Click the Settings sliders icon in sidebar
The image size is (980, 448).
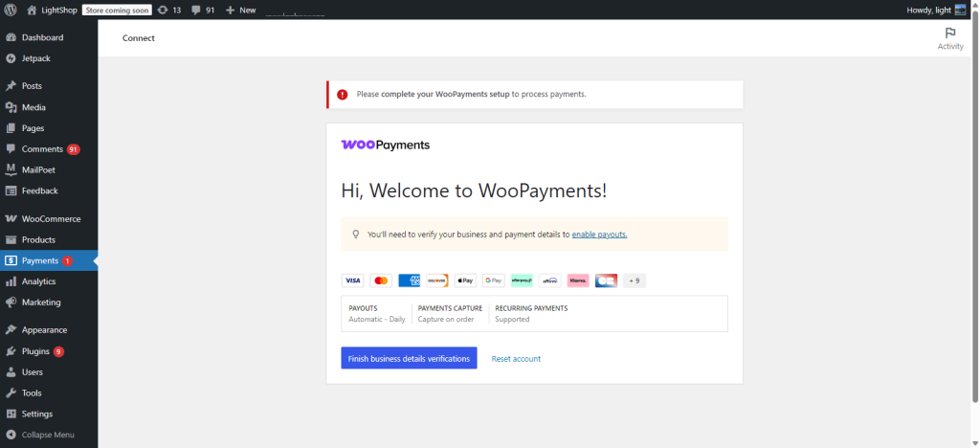tap(11, 414)
